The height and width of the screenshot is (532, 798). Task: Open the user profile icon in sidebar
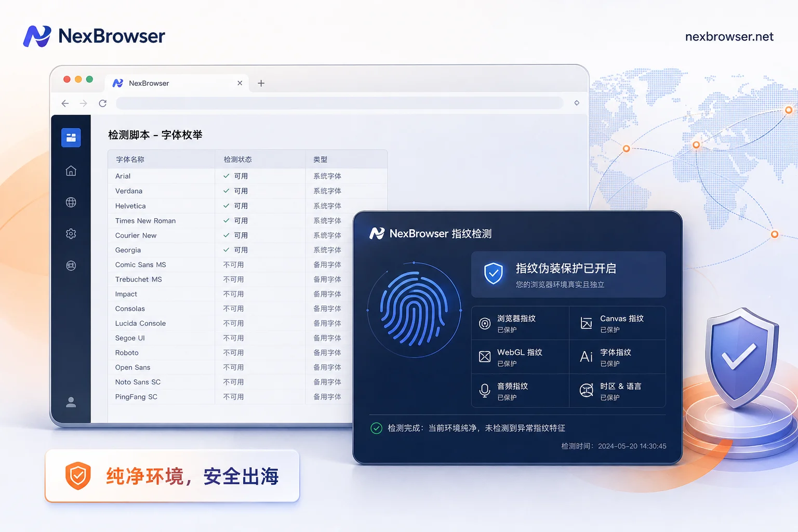tap(71, 402)
